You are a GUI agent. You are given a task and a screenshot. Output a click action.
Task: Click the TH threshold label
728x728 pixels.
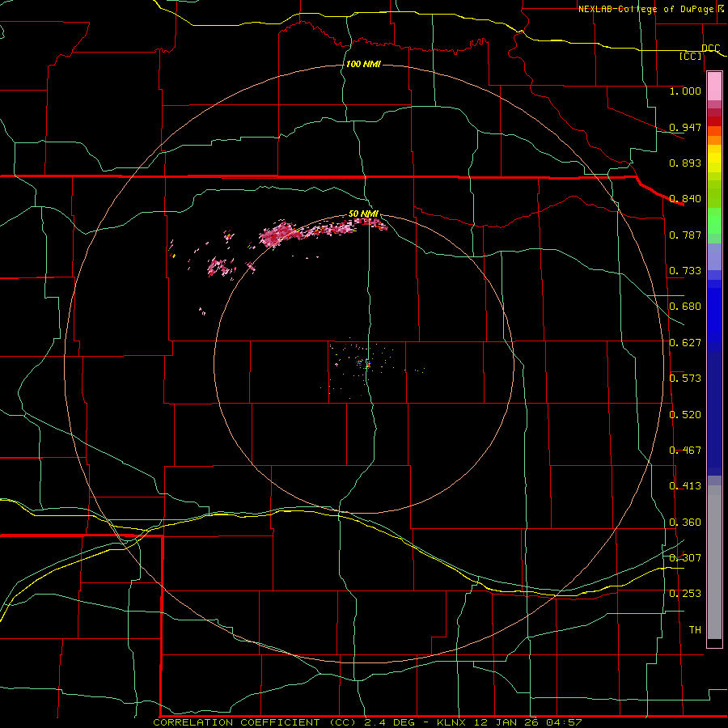pos(695,630)
